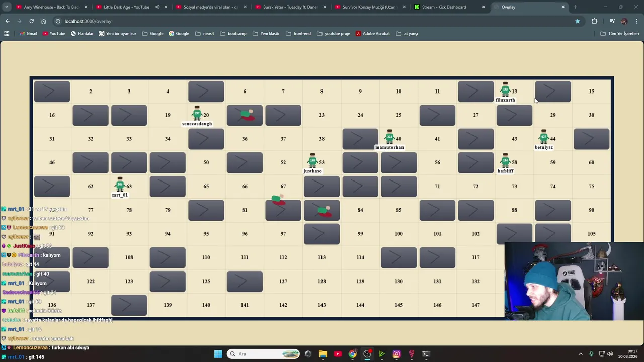
Task: Open the Chrome three-dot menu
Action: pyautogui.click(x=636, y=21)
